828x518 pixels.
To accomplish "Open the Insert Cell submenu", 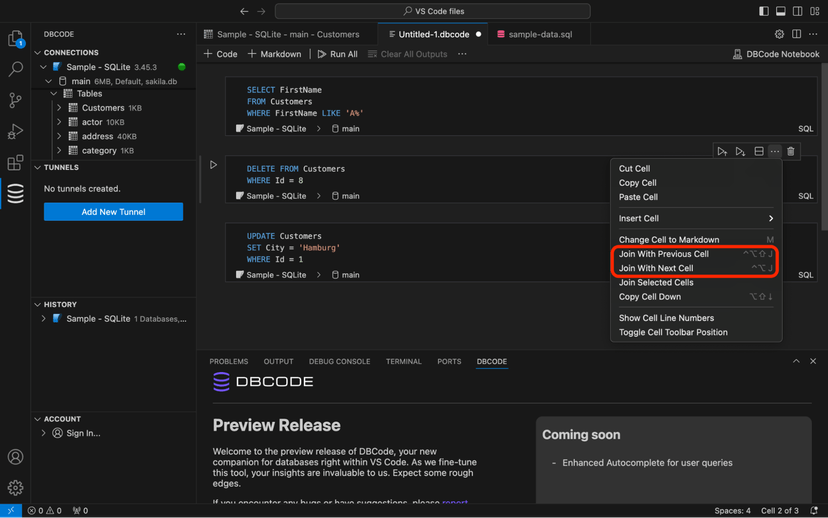I will (696, 219).
